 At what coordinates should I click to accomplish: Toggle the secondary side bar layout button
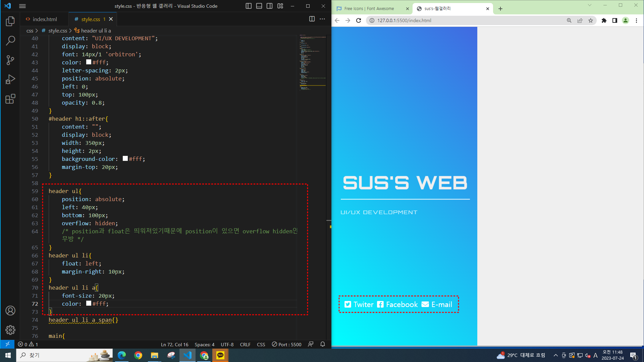click(x=269, y=6)
